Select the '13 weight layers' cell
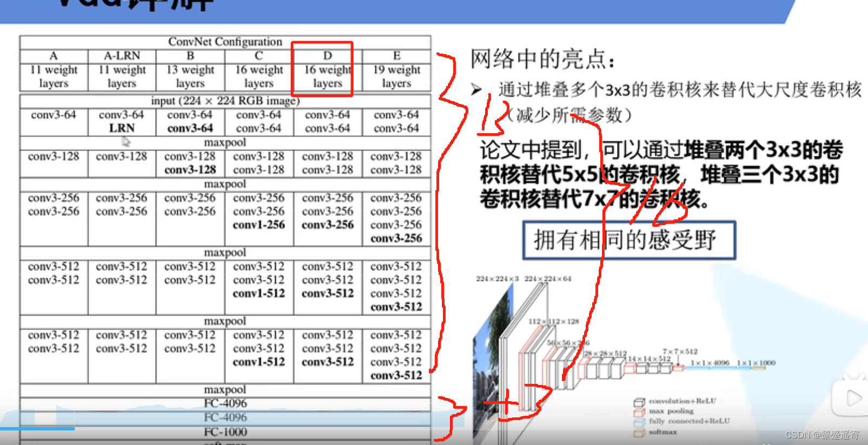868x445 pixels. pos(190,76)
